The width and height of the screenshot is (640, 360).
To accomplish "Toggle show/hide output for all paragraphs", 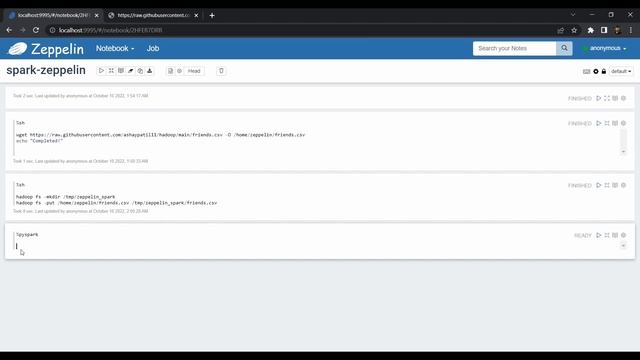I will pyautogui.click(x=121, y=71).
